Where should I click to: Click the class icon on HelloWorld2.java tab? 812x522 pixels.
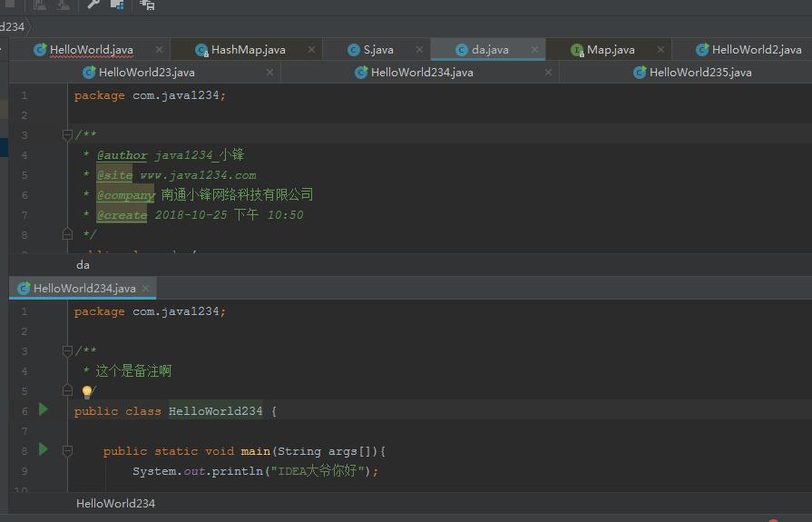coord(702,50)
